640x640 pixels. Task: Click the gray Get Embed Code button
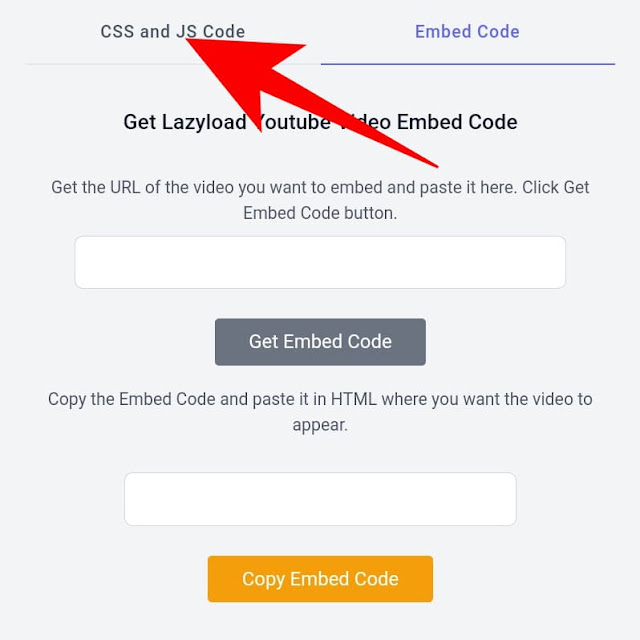pos(320,342)
